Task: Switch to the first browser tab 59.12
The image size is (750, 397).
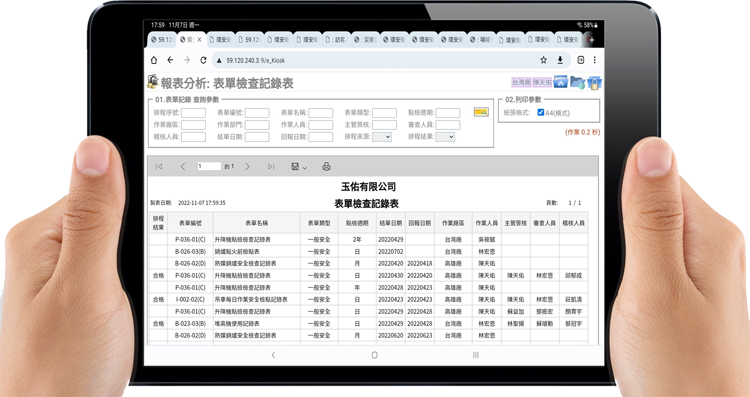Action: (162, 40)
